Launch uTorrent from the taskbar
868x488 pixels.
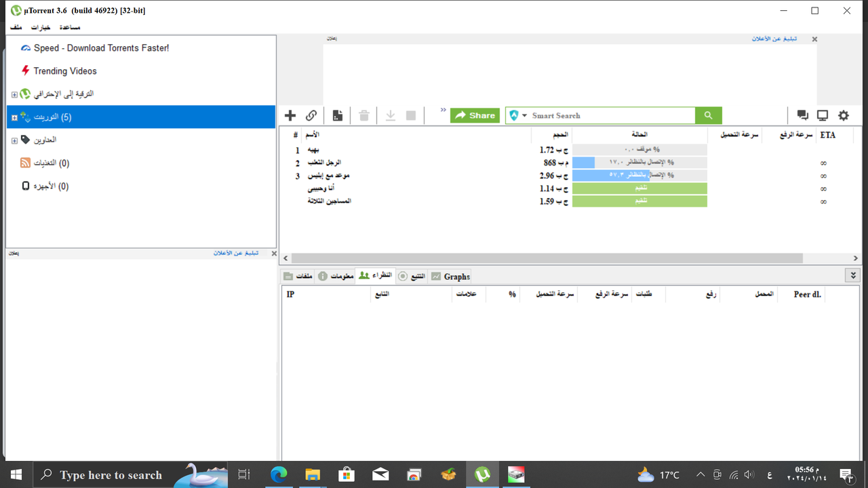[x=482, y=474]
